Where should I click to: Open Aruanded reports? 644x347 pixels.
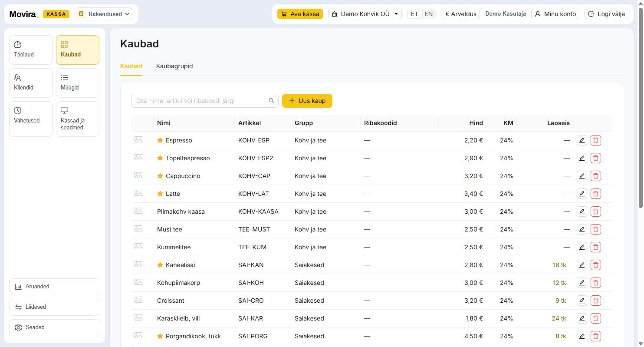pyautogui.click(x=55, y=287)
